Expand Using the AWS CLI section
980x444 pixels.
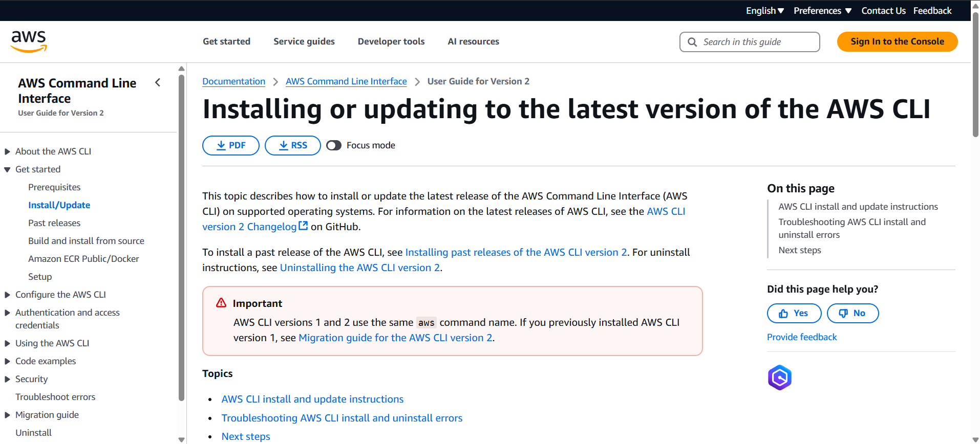[7, 343]
